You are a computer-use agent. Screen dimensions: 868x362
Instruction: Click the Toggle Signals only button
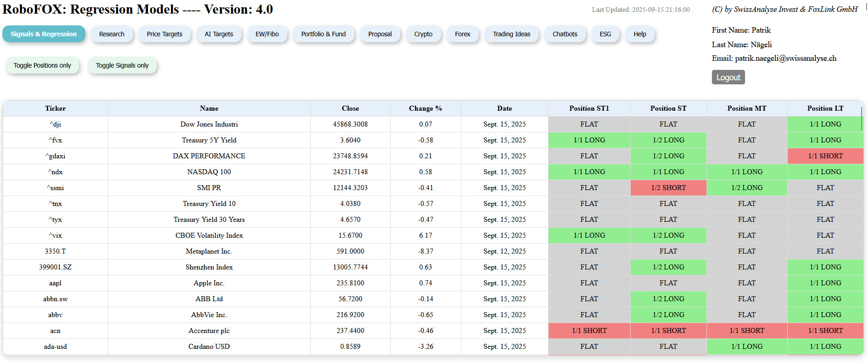tap(122, 65)
